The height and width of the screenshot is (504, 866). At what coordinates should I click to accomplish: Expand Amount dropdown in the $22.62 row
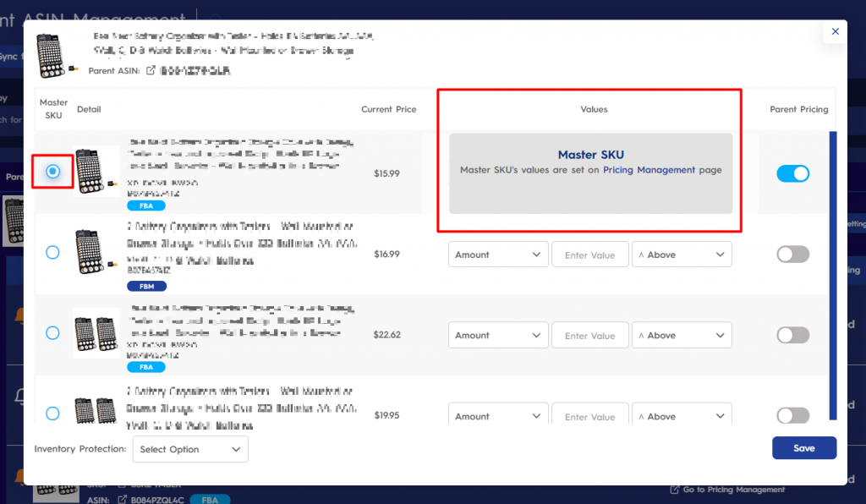coord(498,335)
